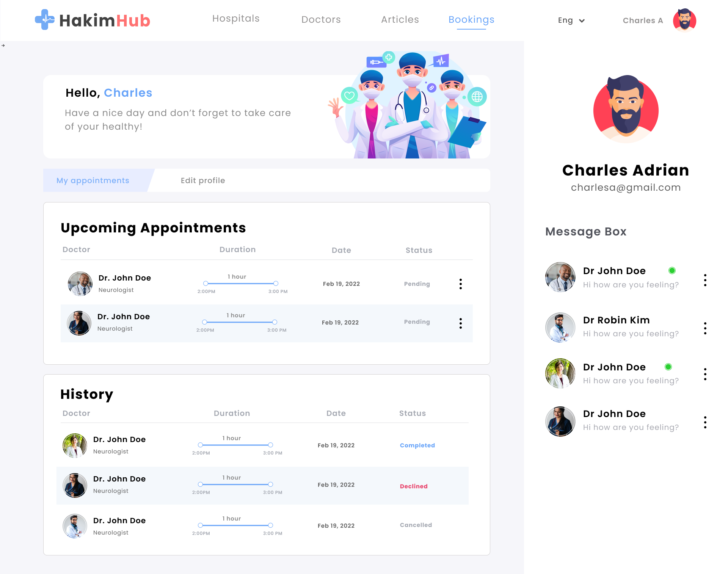Click the Message Box heading
Image resolution: width=728 pixels, height=574 pixels.
(586, 232)
